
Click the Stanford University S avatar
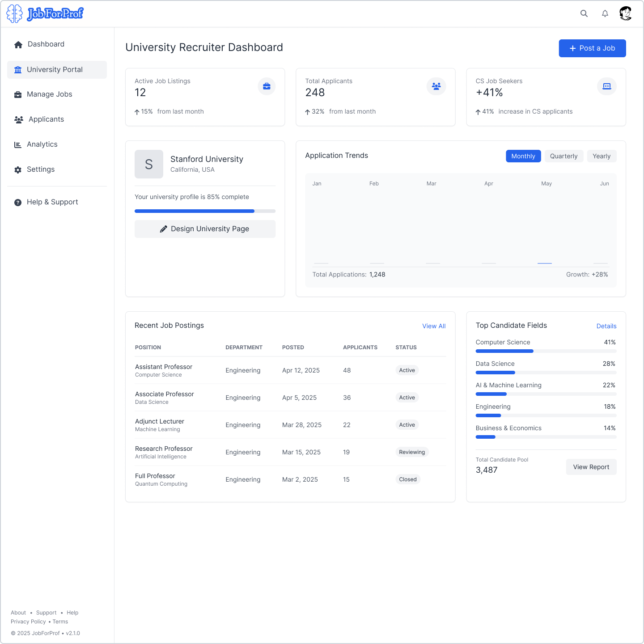(149, 164)
